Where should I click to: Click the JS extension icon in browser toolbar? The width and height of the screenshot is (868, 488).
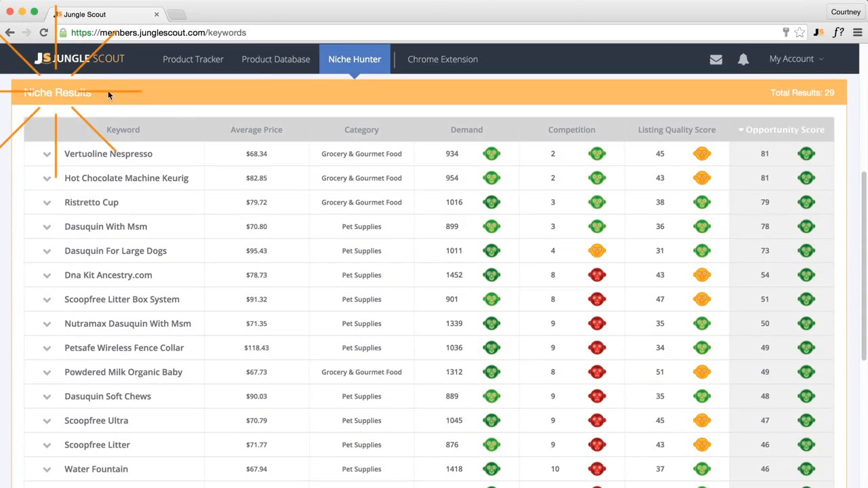818,33
